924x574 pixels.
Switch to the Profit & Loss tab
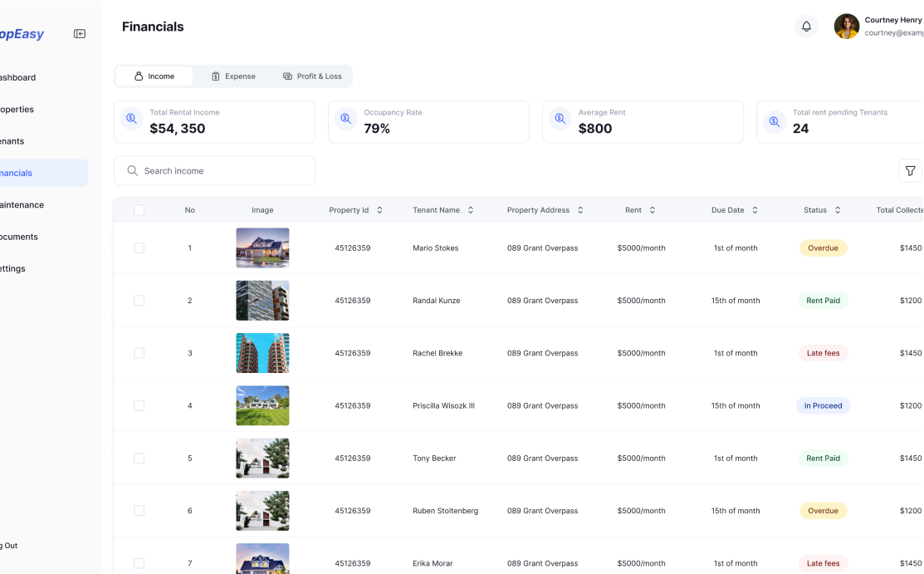312,76
